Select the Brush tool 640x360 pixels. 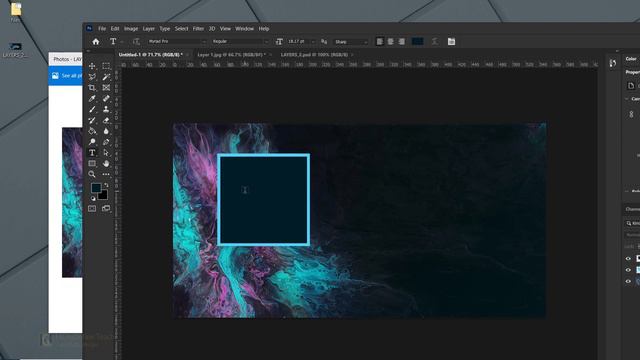tap(92, 109)
